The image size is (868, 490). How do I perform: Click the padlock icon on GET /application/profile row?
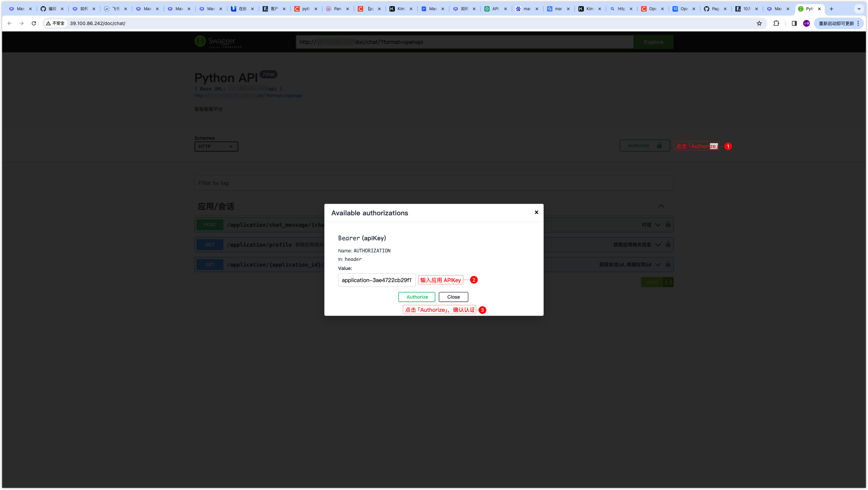coord(668,244)
